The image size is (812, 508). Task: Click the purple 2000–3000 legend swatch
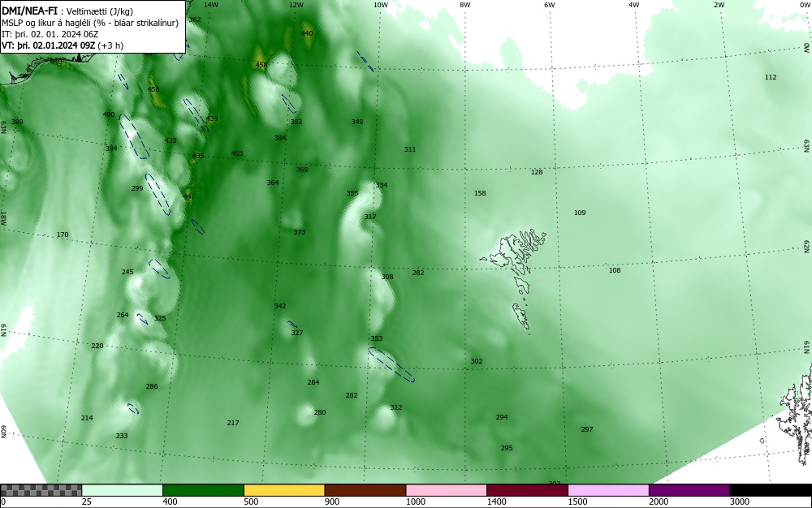point(689,490)
